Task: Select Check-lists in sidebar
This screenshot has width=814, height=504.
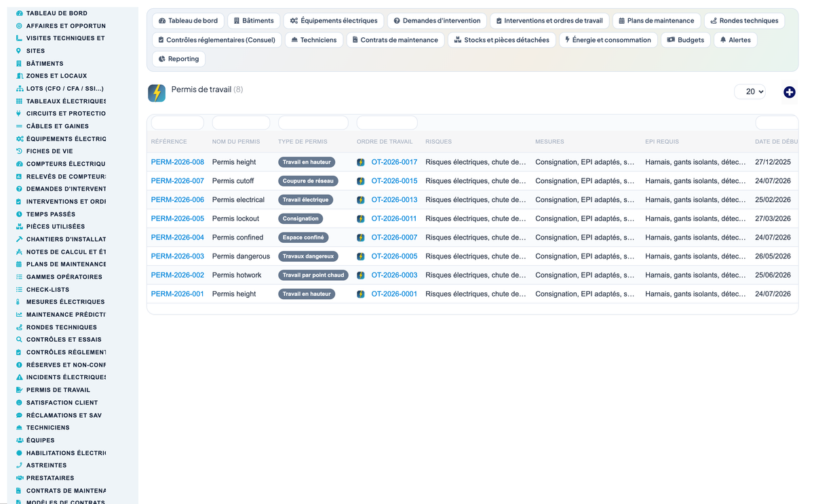Action: pyautogui.click(x=47, y=290)
